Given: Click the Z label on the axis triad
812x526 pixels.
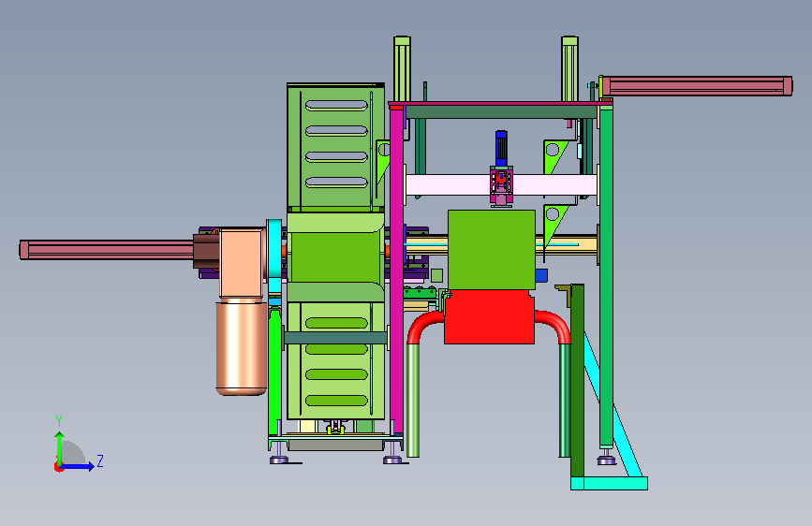Looking at the screenshot, I should pos(100,460).
